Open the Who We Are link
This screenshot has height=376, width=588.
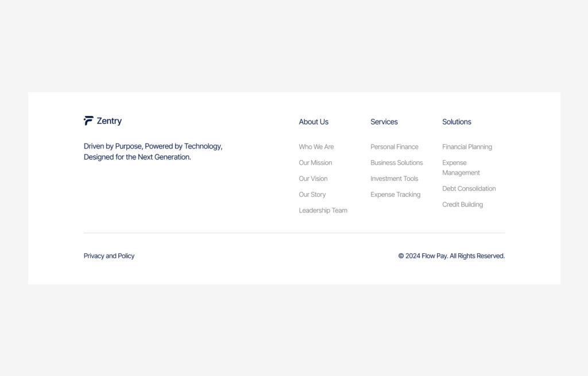click(x=316, y=147)
